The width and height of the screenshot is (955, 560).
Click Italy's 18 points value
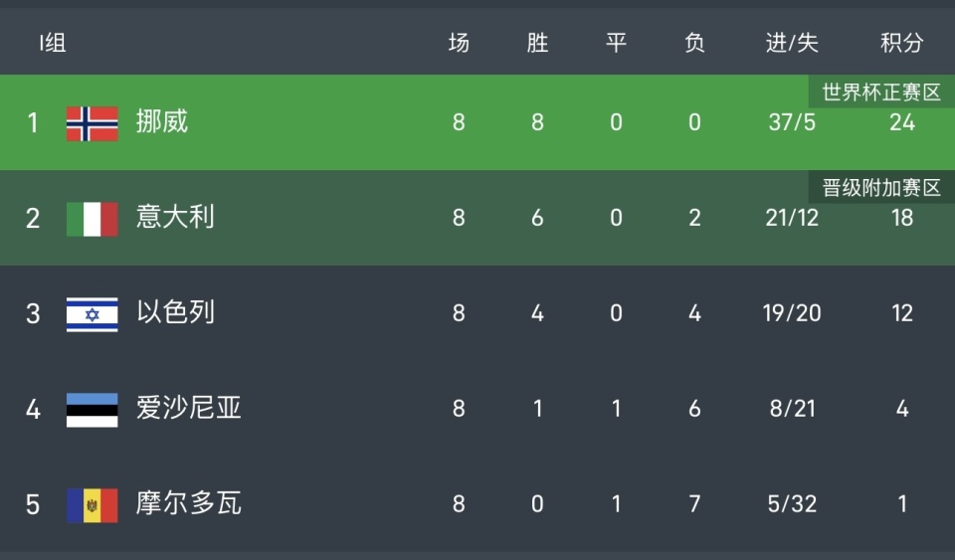tap(901, 218)
